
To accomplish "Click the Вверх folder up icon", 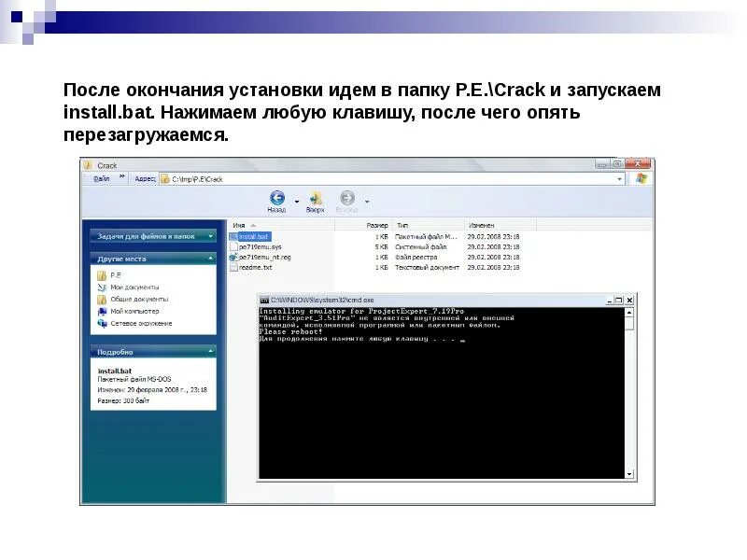I will tap(316, 198).
